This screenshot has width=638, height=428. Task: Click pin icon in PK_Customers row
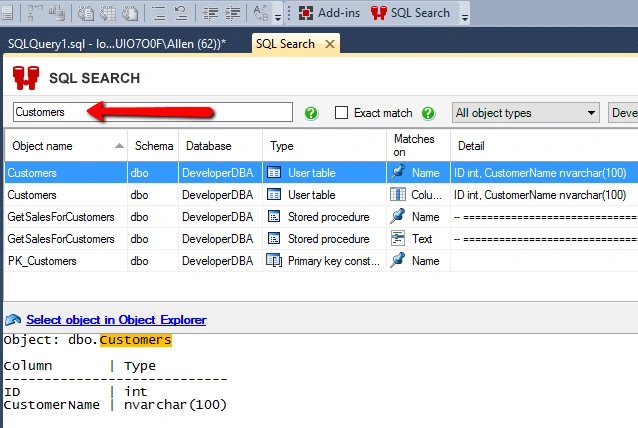[x=398, y=260]
